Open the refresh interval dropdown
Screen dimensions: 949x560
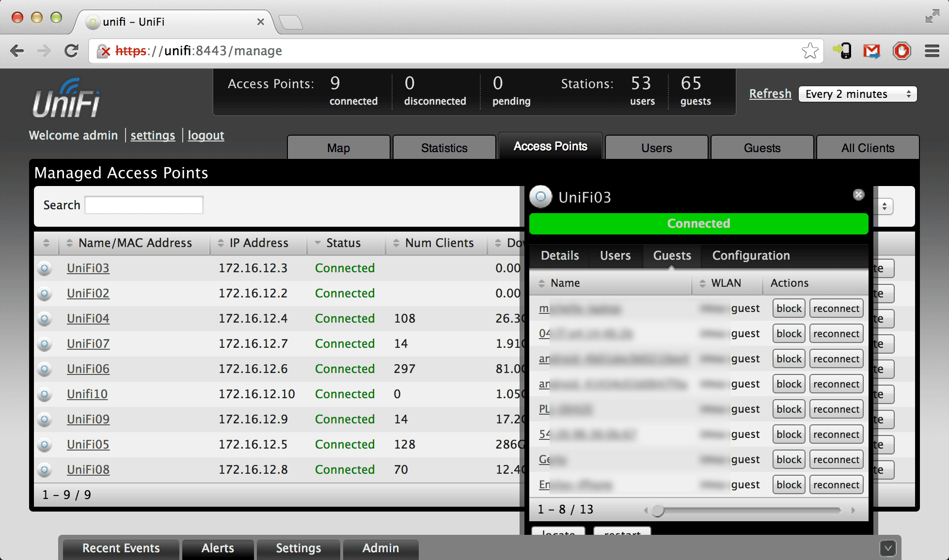(x=857, y=94)
